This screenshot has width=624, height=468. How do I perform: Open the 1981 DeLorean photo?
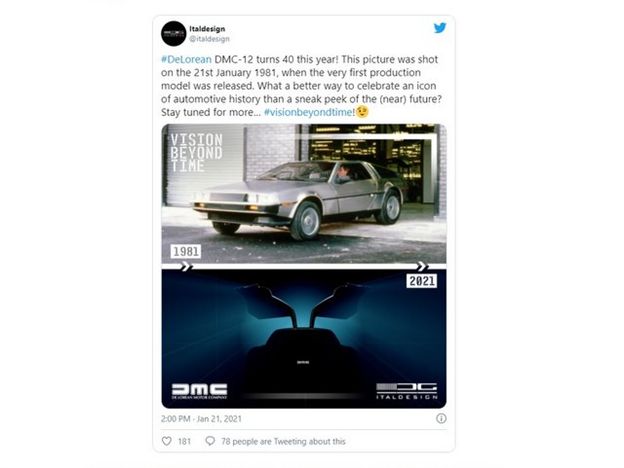click(x=304, y=194)
